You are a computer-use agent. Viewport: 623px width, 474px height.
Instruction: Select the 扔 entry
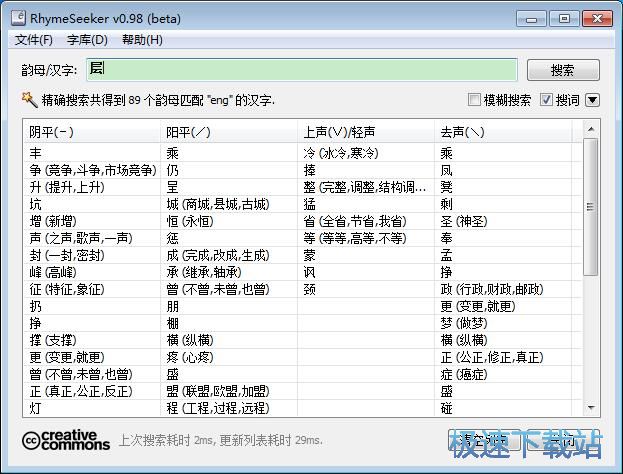coord(35,307)
